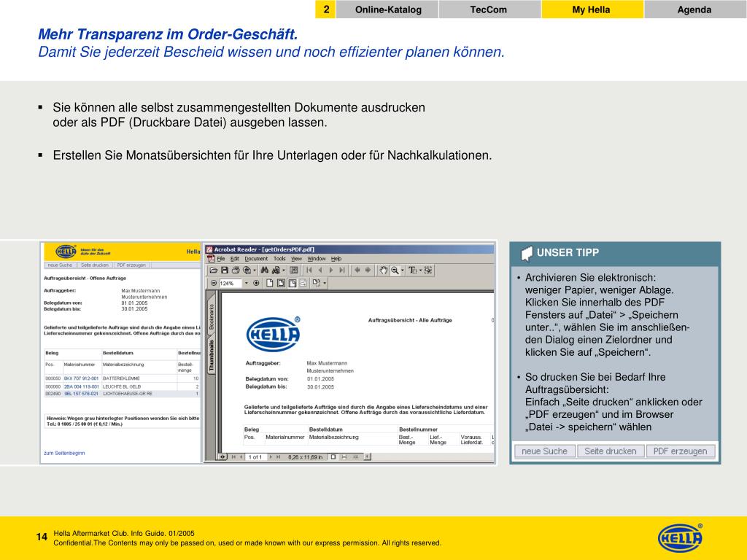This screenshot has height=560, width=747.
Task: Go to first page with toolbar arrow
Action: [309, 270]
